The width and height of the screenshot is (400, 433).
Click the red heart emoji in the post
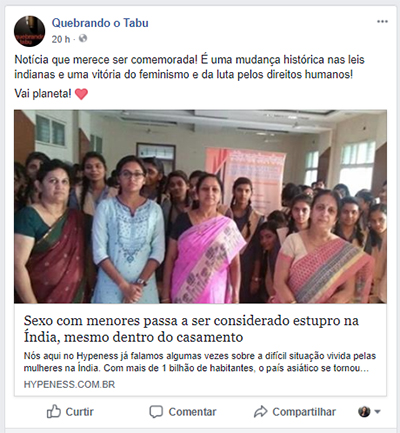(81, 94)
